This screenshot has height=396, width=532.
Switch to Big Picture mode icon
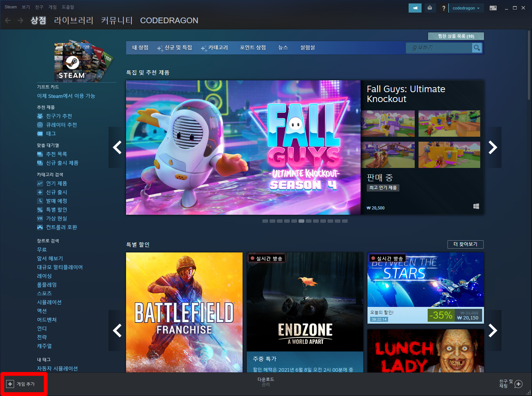tap(493, 8)
